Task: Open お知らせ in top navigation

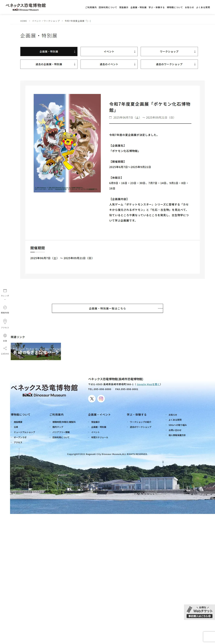Action: pos(189,8)
